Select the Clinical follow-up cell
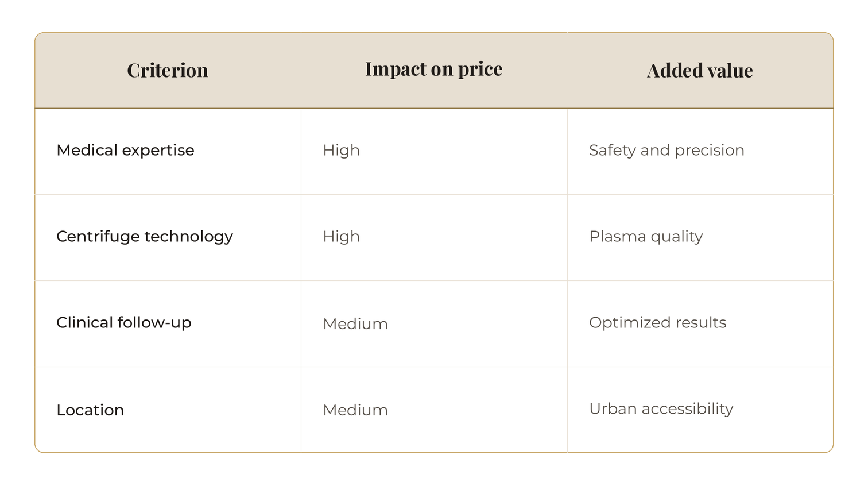Viewport: 868px width, 478px height. [x=168, y=324]
